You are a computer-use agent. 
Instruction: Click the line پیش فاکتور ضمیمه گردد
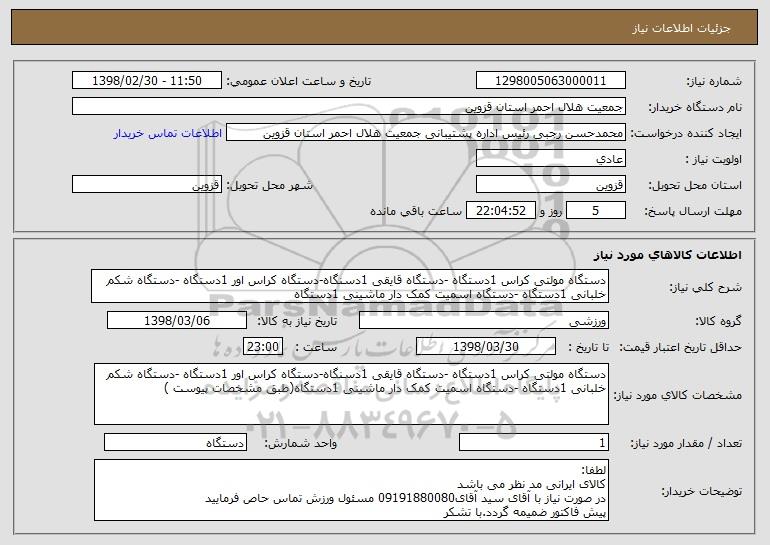(x=546, y=513)
